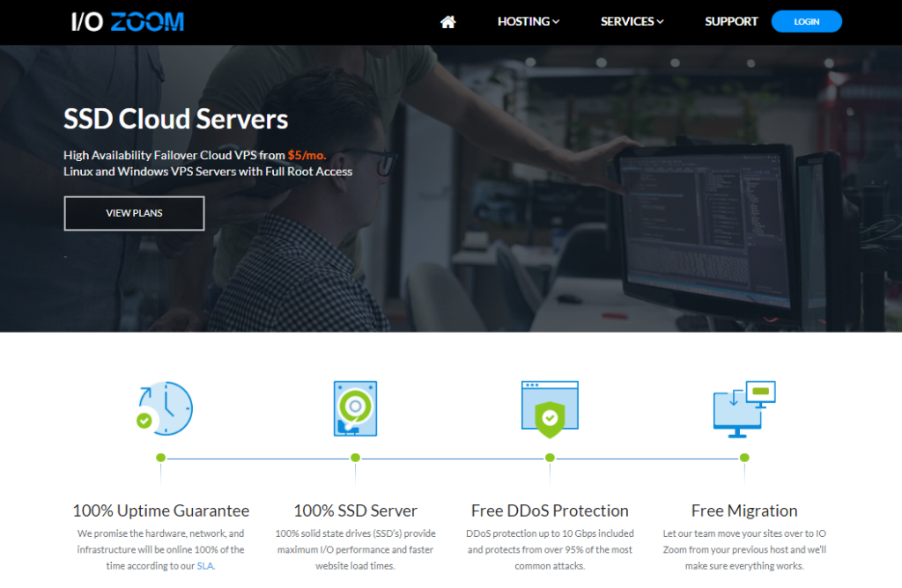Click the uptime clock icon
The width and height of the screenshot is (902, 588).
[x=164, y=408]
